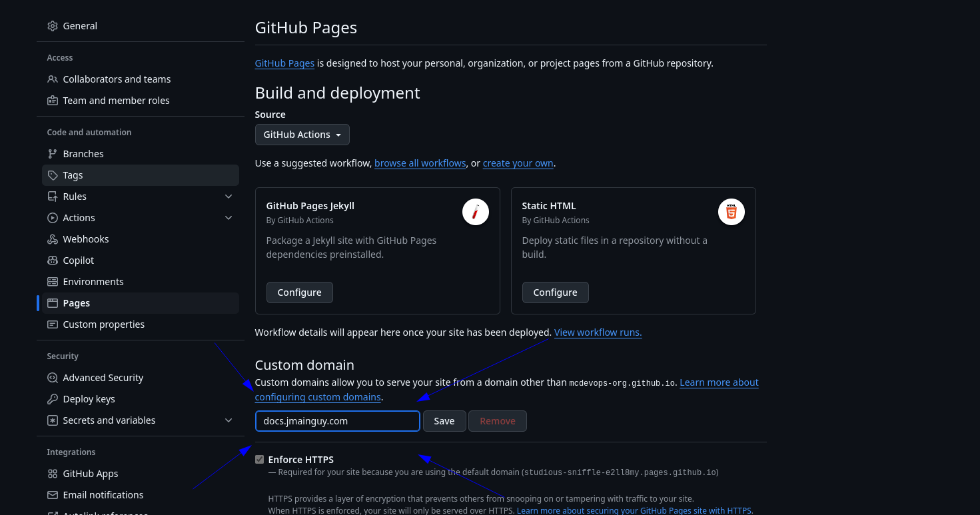Viewport: 980px width, 515px height.
Task: Click the mcdevops-org.github.io domain text
Action: [x=622, y=383]
